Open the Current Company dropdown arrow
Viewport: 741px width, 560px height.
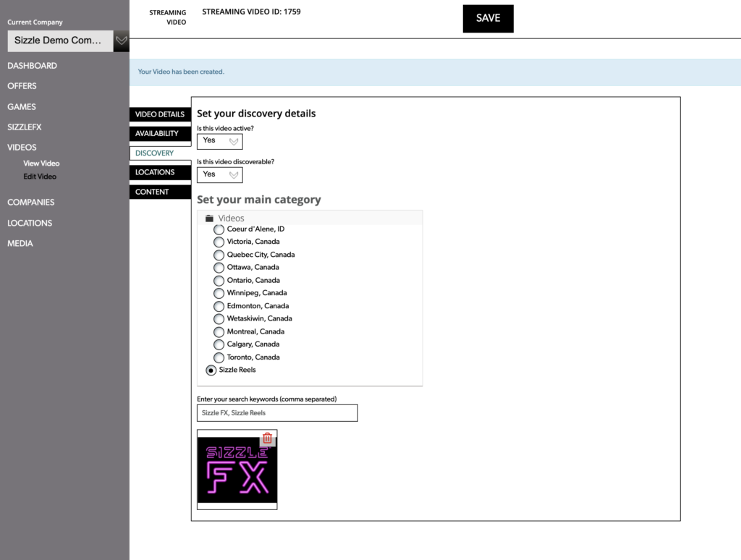[x=122, y=41]
